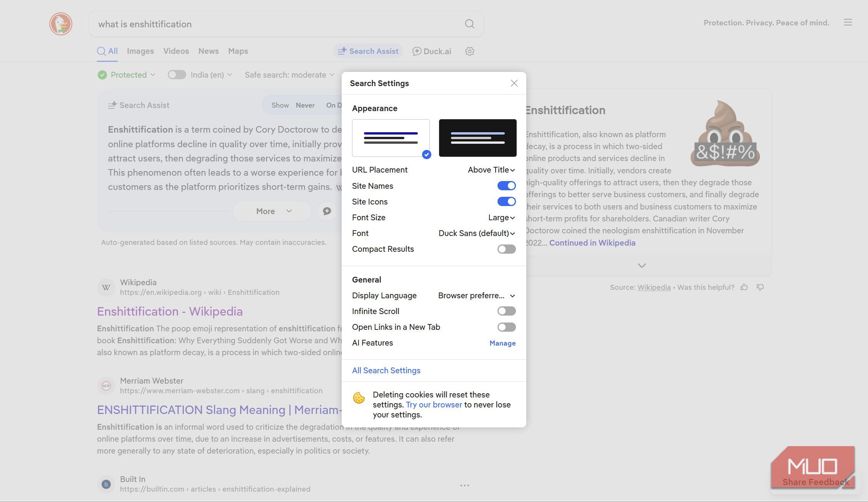
Task: Click the thumbs up helpful icon
Action: 744,287
